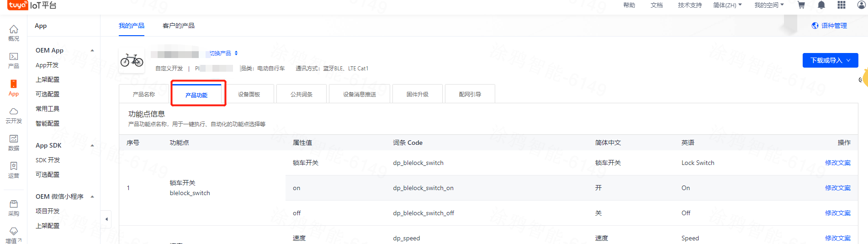868x244 pixels.
Task: Open the 我的空间 dropdown
Action: click(769, 5)
